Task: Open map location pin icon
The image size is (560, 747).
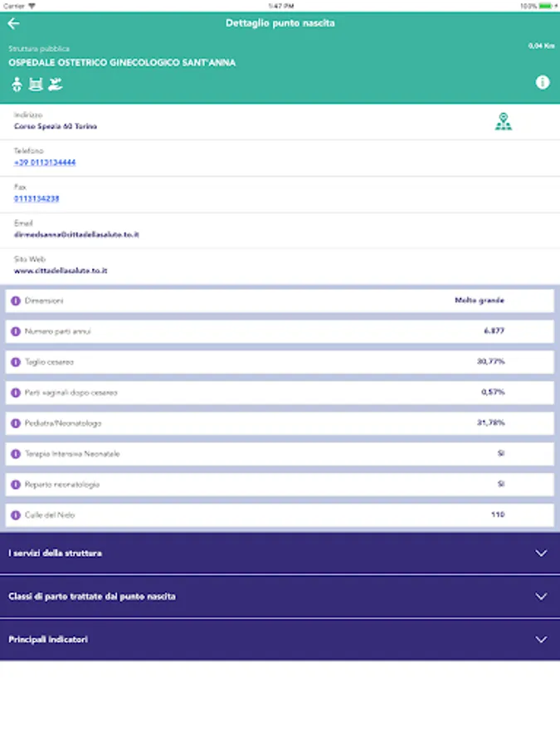Action: (503, 122)
